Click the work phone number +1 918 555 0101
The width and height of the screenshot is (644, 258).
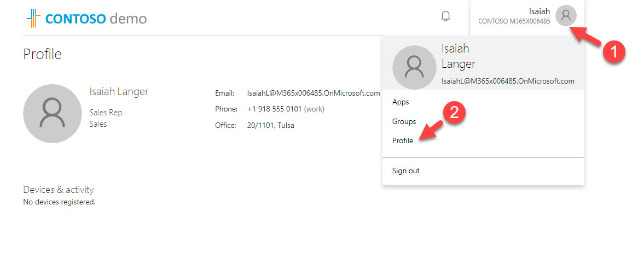274,109
